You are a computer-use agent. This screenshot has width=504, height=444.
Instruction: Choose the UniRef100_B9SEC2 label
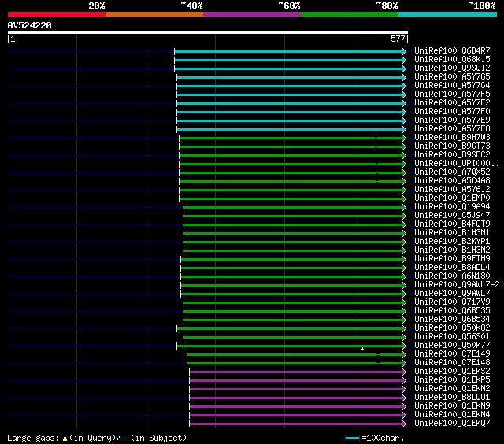tap(452, 155)
